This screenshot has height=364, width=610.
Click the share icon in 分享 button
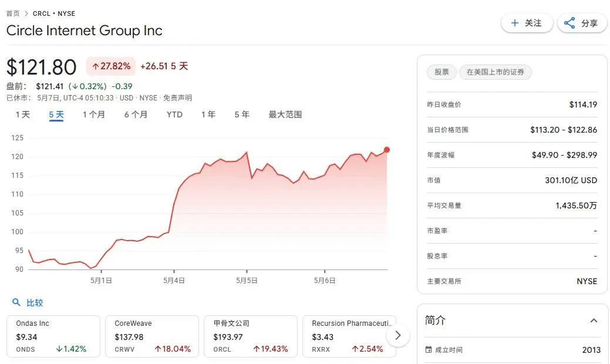click(x=569, y=23)
